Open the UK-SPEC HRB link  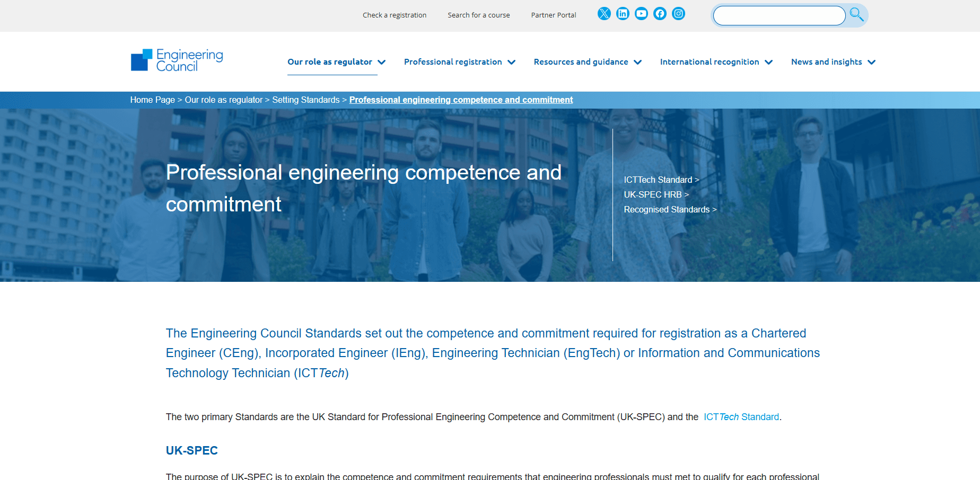click(657, 194)
